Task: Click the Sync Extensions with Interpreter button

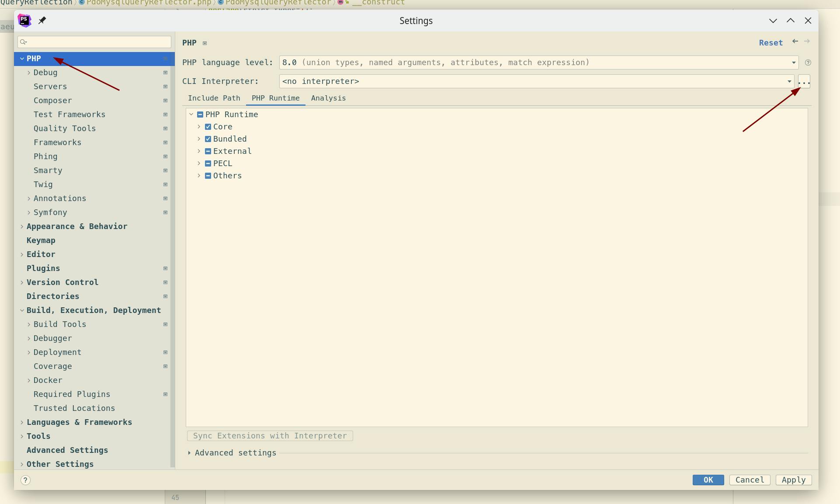Action: 270,436
